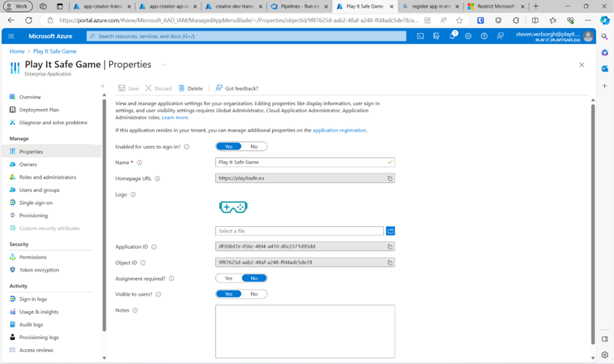Click Home in the breadcrumb
The width and height of the screenshot is (614, 364).
17,51
